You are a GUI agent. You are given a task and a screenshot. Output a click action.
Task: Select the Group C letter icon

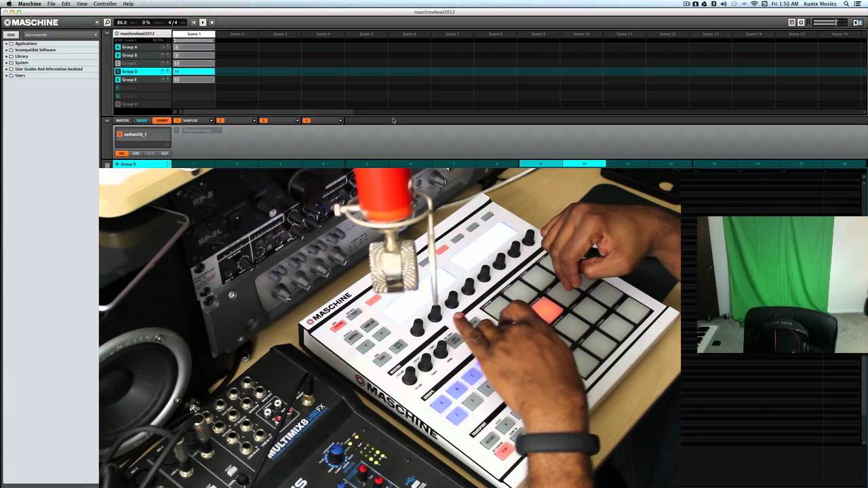[118, 64]
